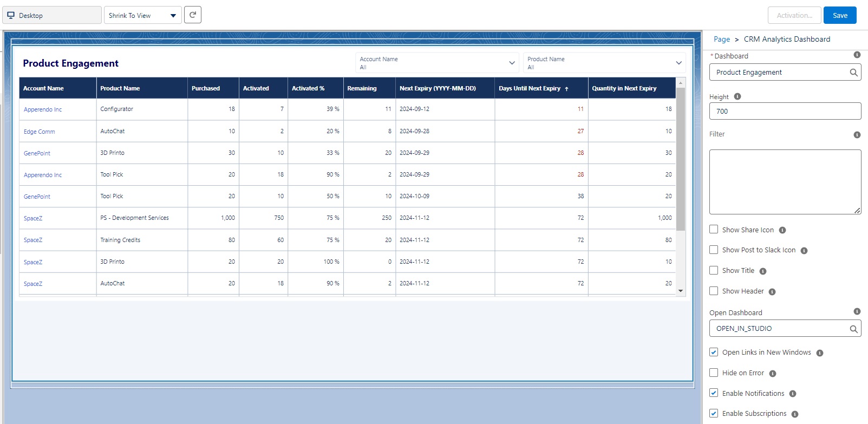Check the Hide on Error checkbox
The height and width of the screenshot is (424, 868).
click(714, 373)
